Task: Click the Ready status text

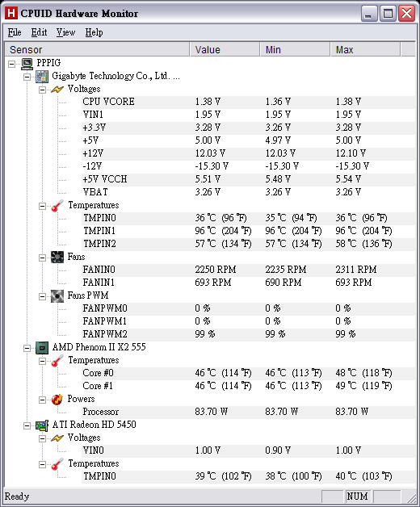Action: [17, 497]
